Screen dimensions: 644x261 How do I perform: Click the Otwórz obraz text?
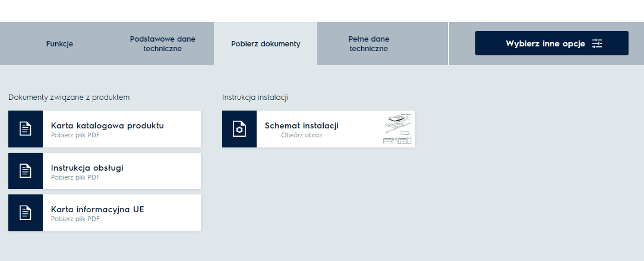[302, 135]
